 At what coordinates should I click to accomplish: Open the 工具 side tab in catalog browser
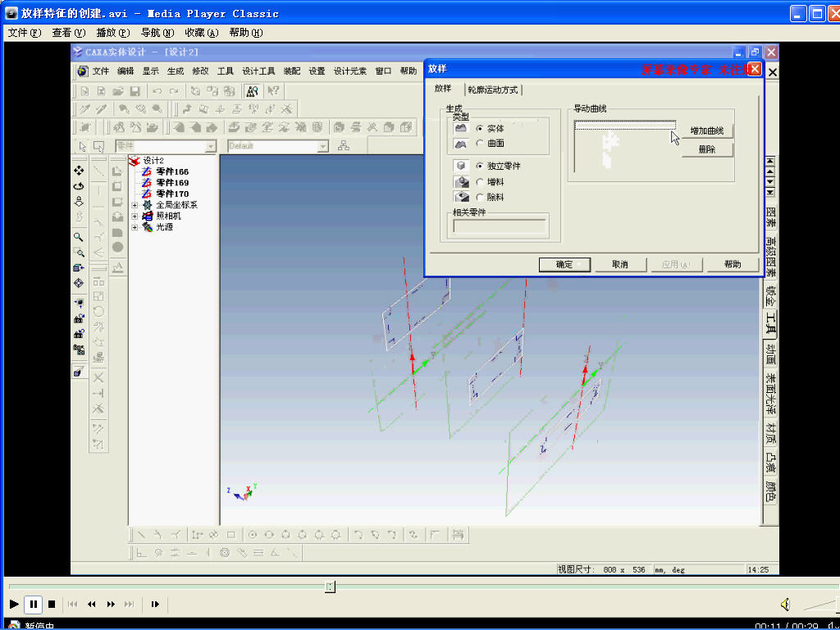tap(770, 323)
